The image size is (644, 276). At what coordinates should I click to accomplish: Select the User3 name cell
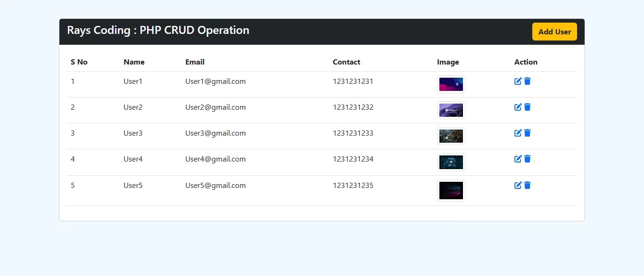pos(133,133)
